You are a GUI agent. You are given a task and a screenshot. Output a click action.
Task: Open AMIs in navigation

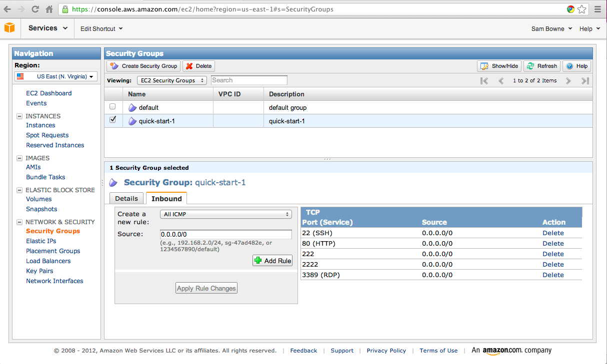33,167
